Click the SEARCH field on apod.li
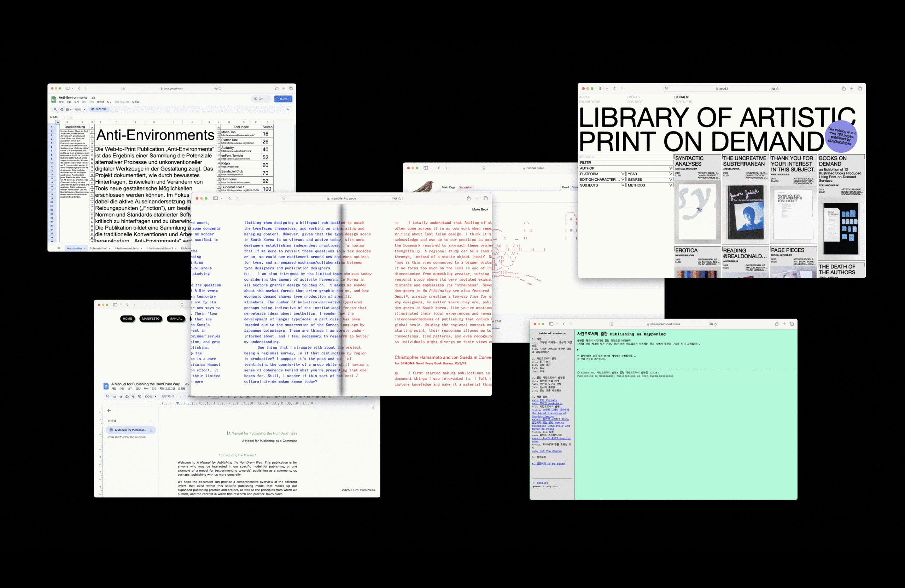905x588 pixels. point(626,157)
